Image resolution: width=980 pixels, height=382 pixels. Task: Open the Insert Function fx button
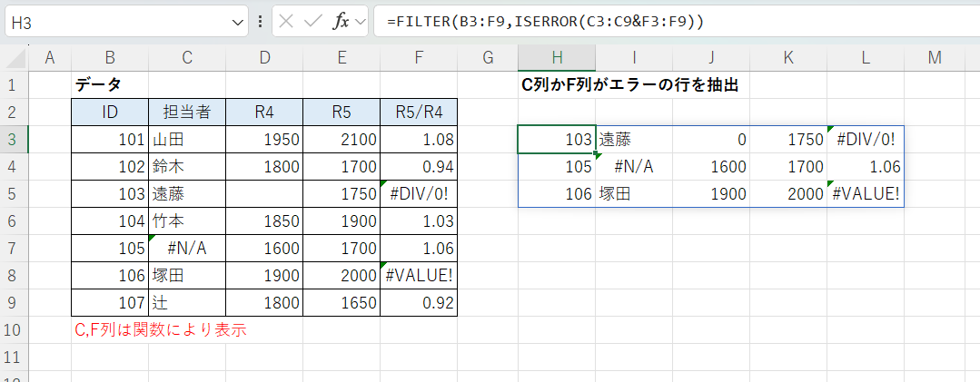(x=340, y=22)
